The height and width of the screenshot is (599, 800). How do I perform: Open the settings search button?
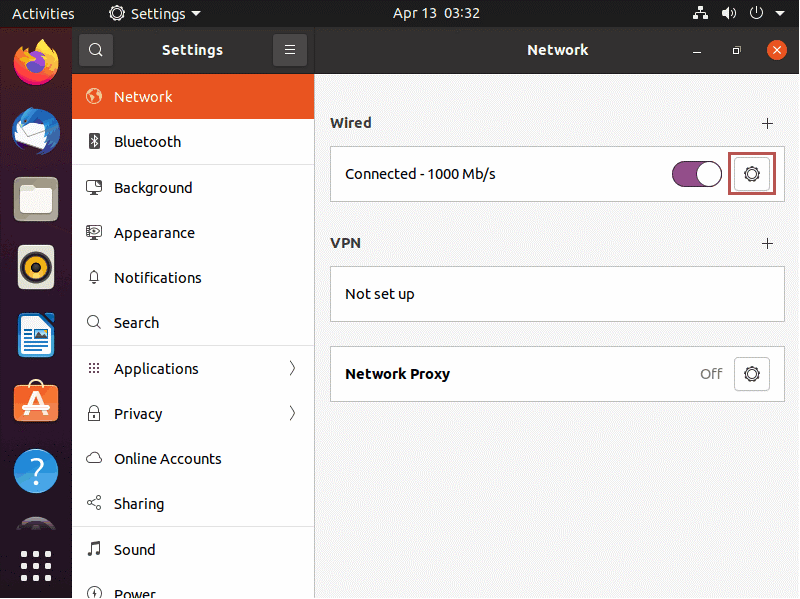[x=95, y=50]
